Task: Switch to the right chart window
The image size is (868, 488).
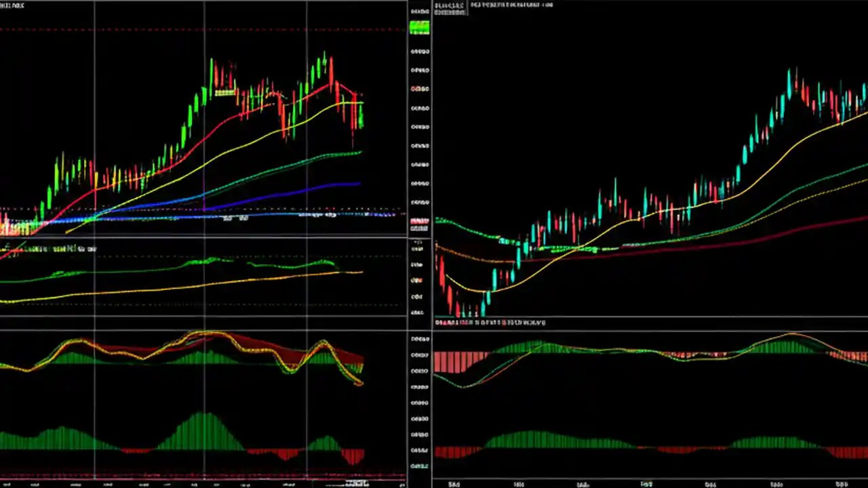Action: pos(644,169)
